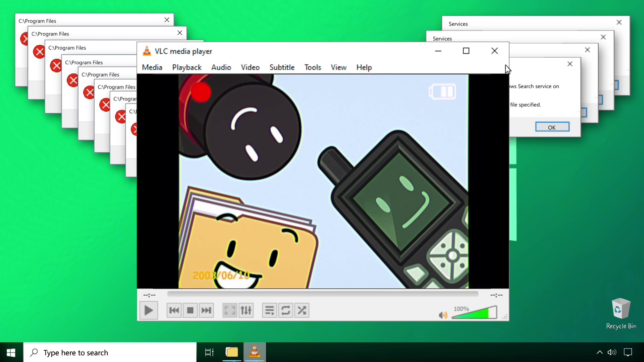The height and width of the screenshot is (362, 644).
Task: Close the second C:\Program Files dialog
Action: click(180, 33)
